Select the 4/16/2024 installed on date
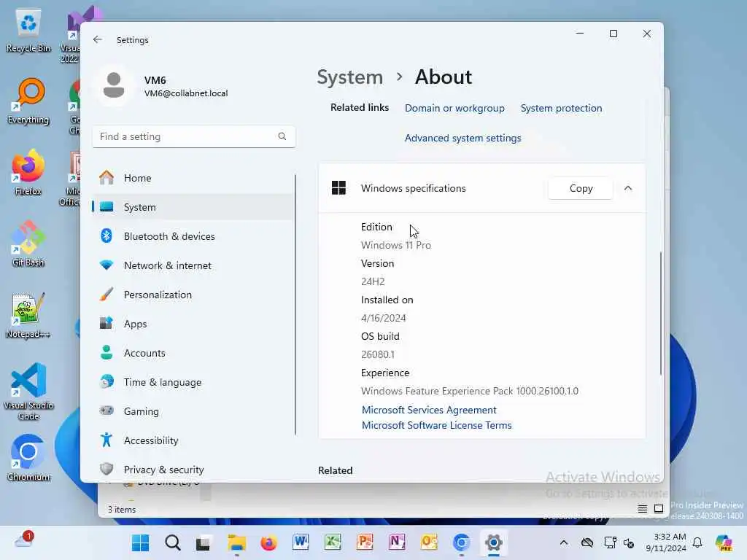747x560 pixels. 383,318
